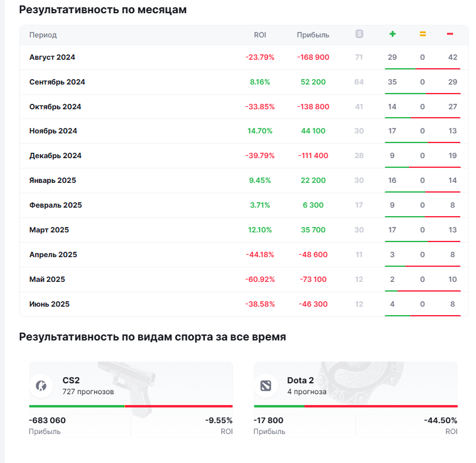
Task: Click the red minus losses column icon
Action: [x=450, y=34]
